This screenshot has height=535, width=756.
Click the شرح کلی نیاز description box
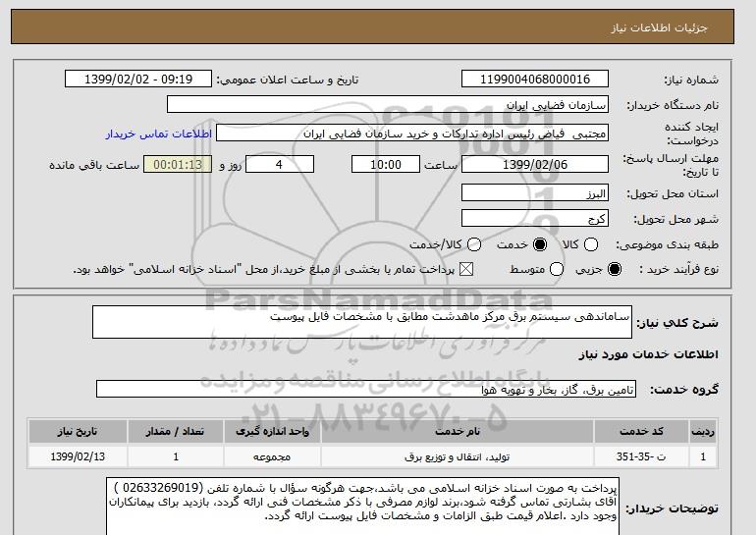[x=362, y=322]
